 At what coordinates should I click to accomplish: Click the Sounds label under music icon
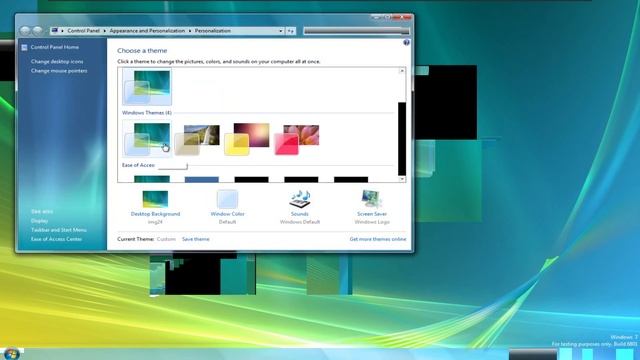pyautogui.click(x=300, y=214)
